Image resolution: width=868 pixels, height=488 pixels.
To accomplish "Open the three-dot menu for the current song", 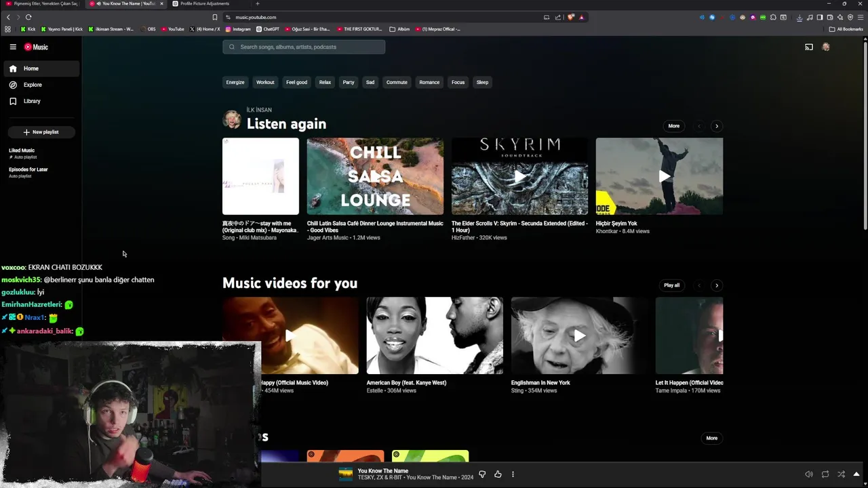I will [513, 474].
